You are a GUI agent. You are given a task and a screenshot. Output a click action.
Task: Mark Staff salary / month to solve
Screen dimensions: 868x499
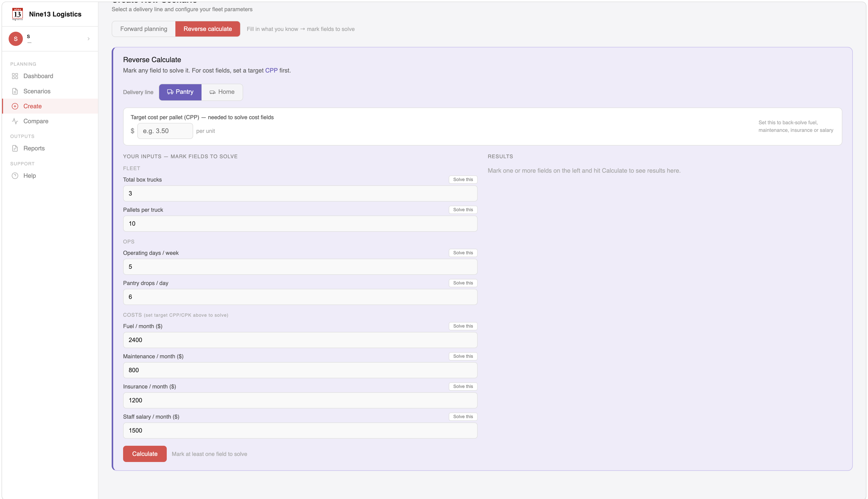tap(463, 417)
